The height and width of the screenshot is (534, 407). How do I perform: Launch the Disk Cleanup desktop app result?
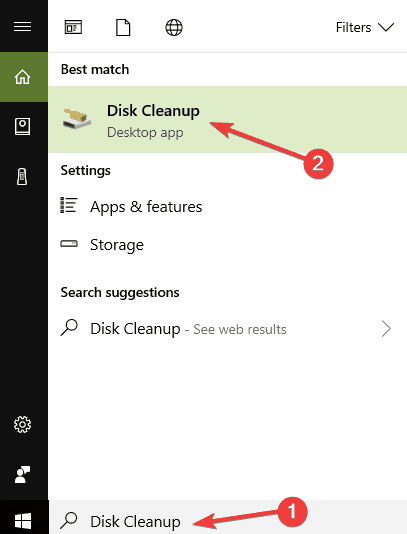click(228, 120)
